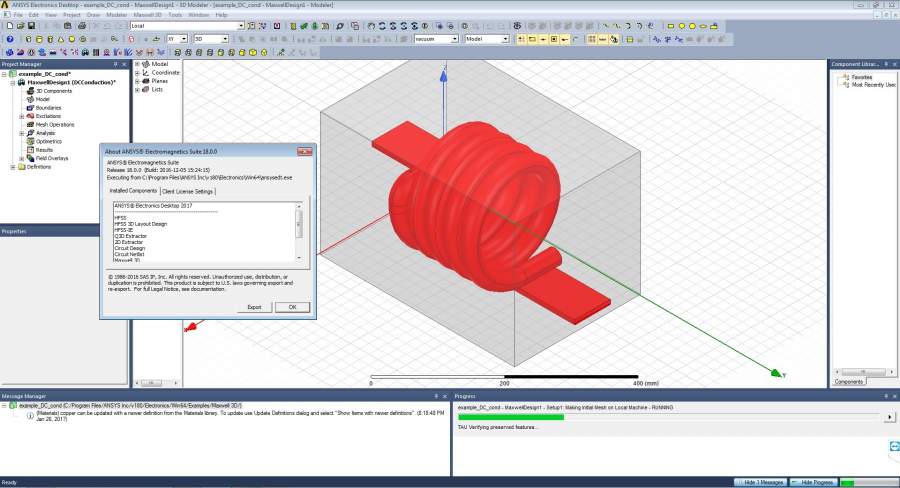Click the Favorites icon in Component Libraries
Viewport: 900px width, 488px height.
(845, 76)
